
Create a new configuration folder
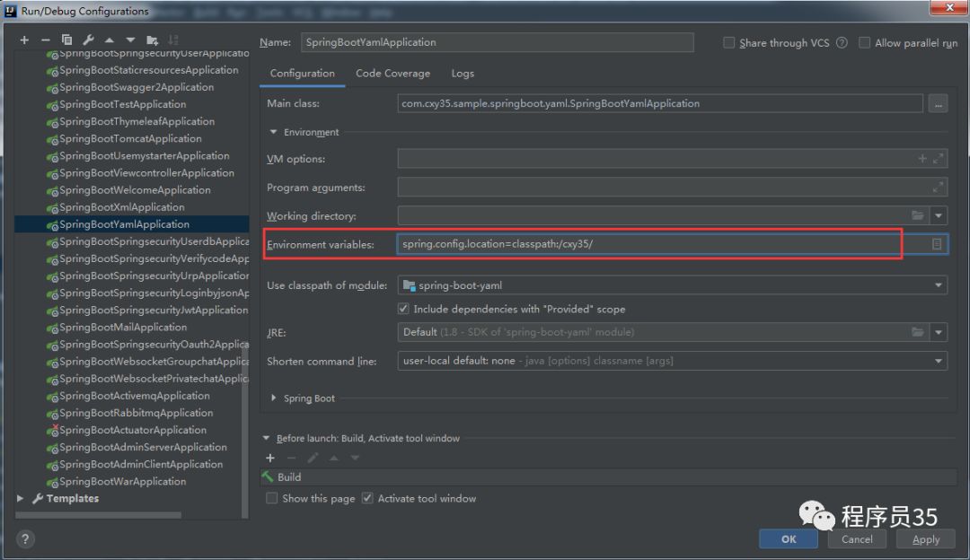pyautogui.click(x=153, y=39)
